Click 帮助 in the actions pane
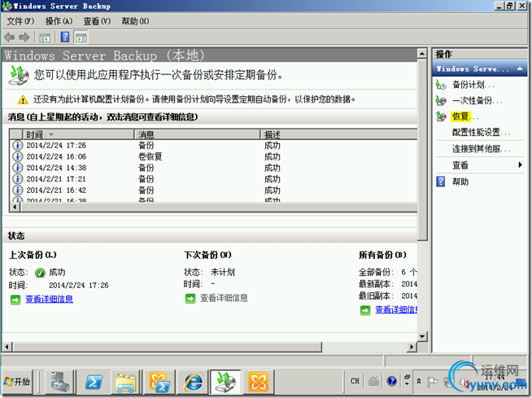The image size is (532, 398). click(x=460, y=182)
